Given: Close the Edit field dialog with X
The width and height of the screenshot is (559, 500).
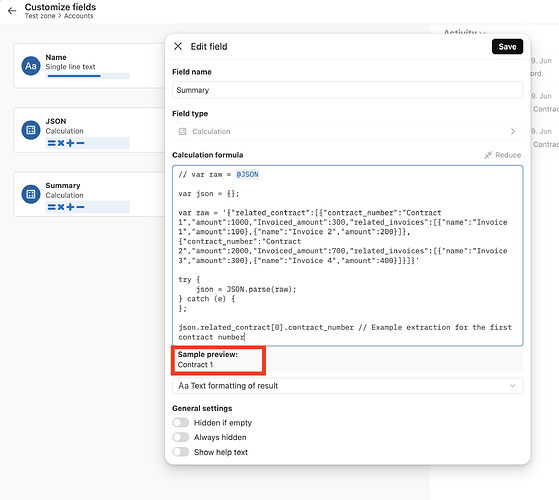Looking at the screenshot, I should [178, 46].
